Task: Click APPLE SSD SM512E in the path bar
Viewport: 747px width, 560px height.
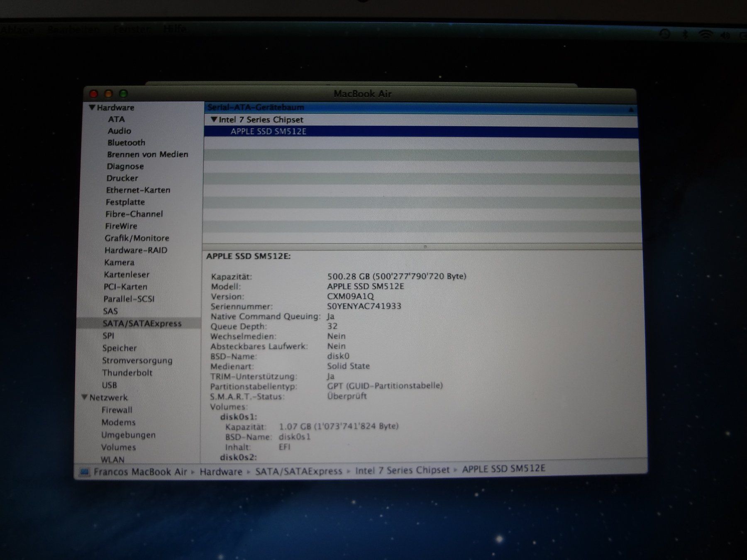Action: (x=503, y=469)
